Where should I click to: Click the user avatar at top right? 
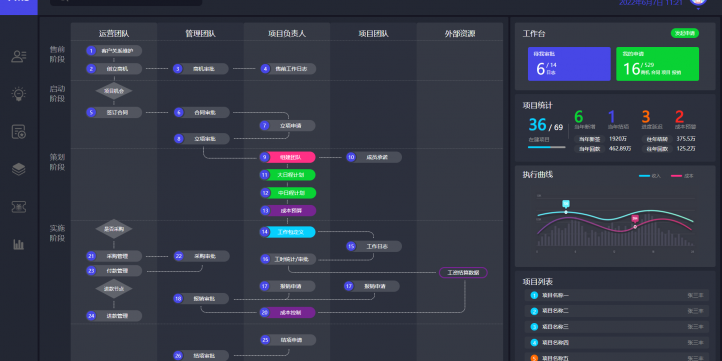coord(699,1)
